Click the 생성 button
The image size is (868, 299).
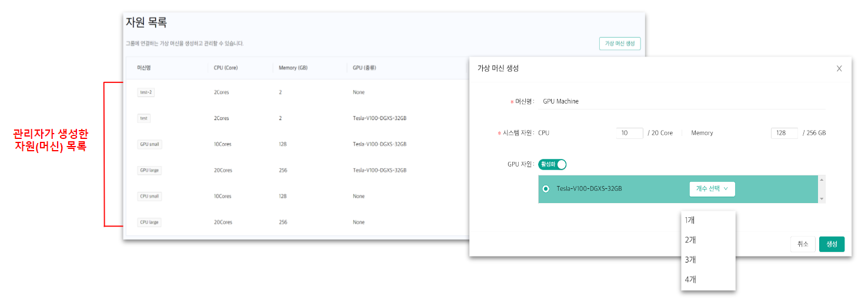pos(832,244)
